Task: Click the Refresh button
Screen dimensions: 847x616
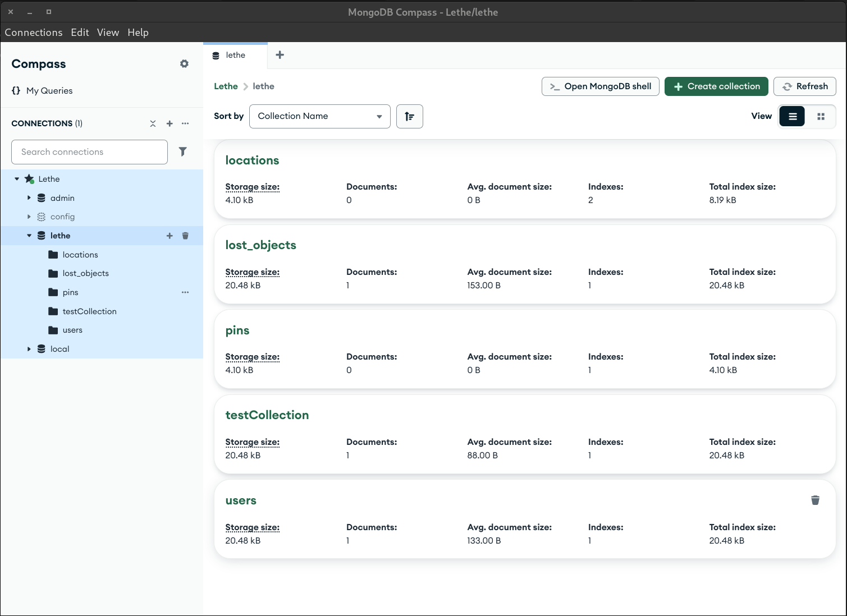Action: coord(805,86)
